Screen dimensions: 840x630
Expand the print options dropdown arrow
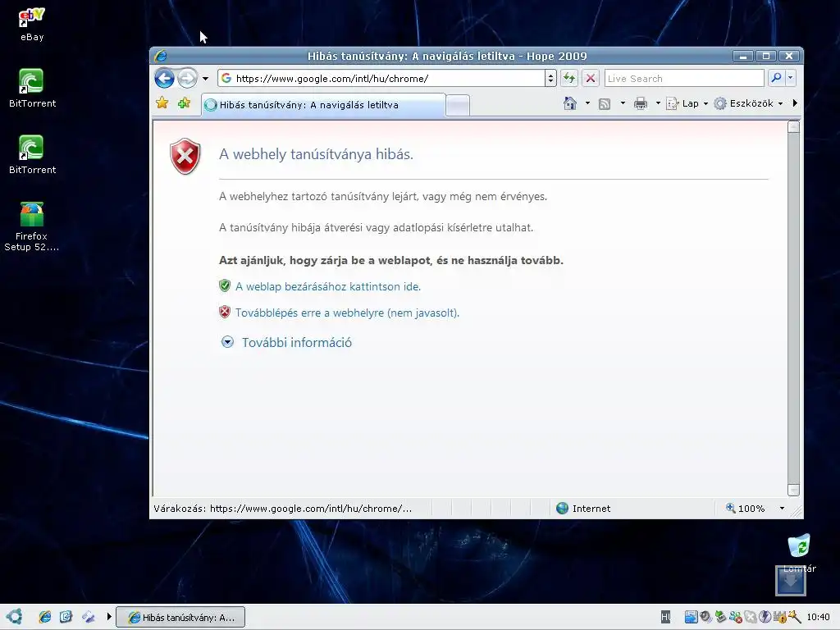pos(658,103)
